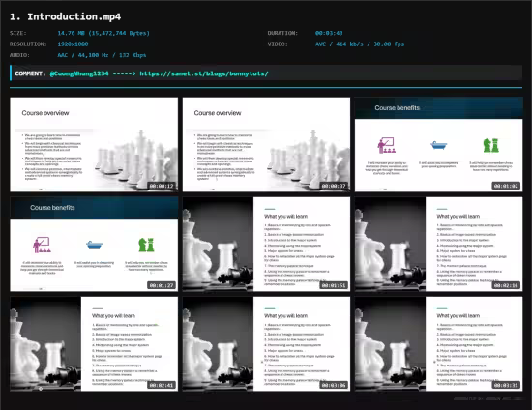The width and height of the screenshot is (532, 410).
Task: Click the @CuongNhung1234 username in comment
Action: [x=79, y=73]
